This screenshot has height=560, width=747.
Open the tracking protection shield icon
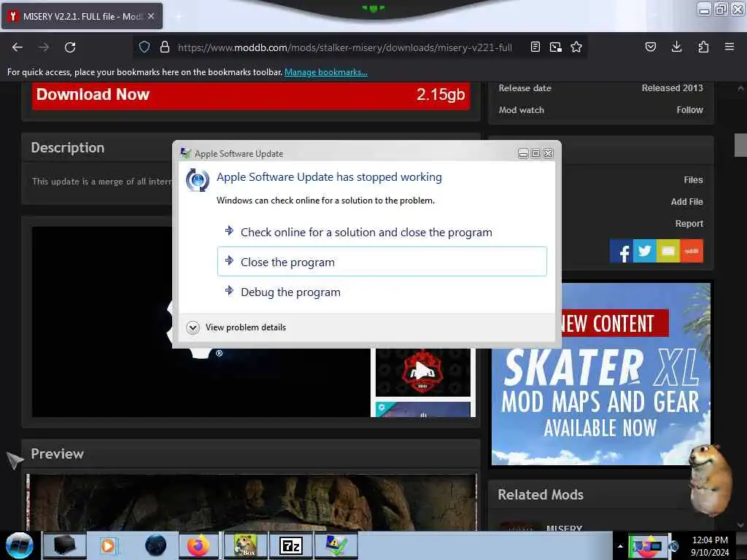tap(144, 47)
